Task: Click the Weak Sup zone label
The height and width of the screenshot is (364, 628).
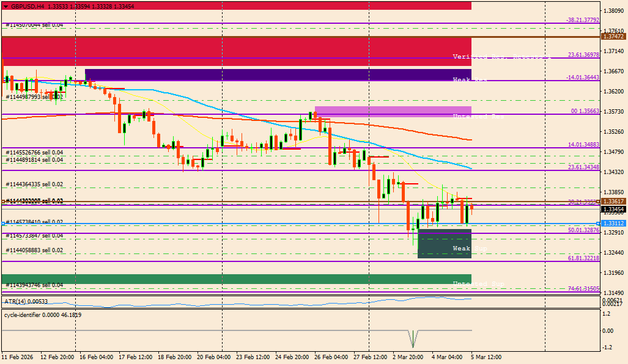Action: (470, 249)
